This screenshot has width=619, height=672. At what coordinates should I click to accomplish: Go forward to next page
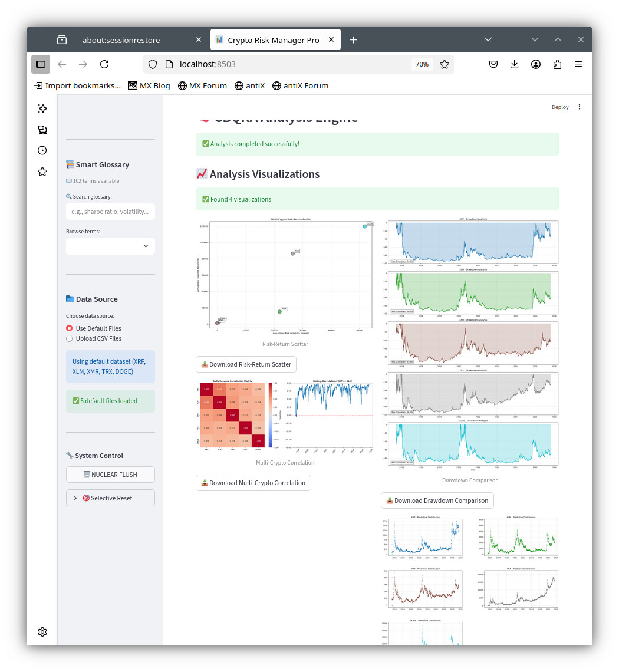pos(83,64)
